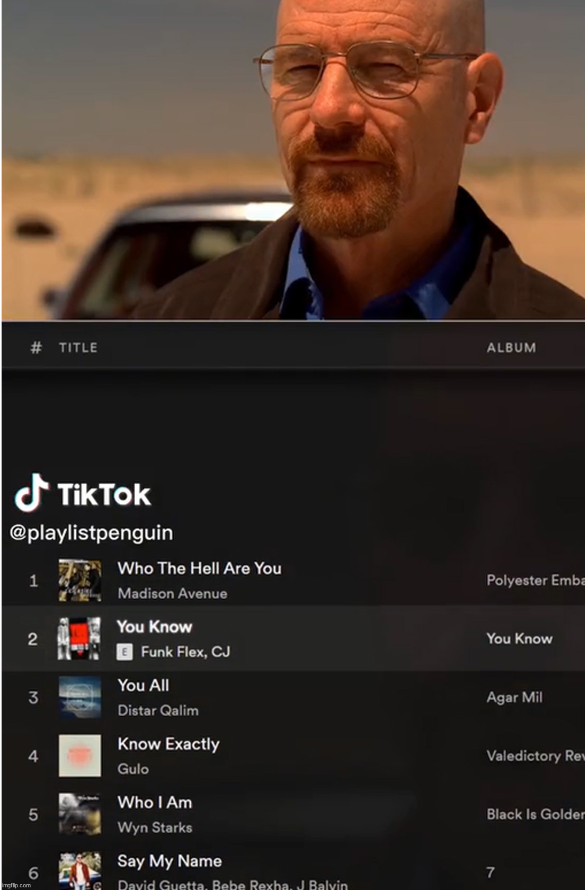Click the TikTok logo icon
Image resolution: width=588 pixels, height=890 pixels.
(x=31, y=492)
